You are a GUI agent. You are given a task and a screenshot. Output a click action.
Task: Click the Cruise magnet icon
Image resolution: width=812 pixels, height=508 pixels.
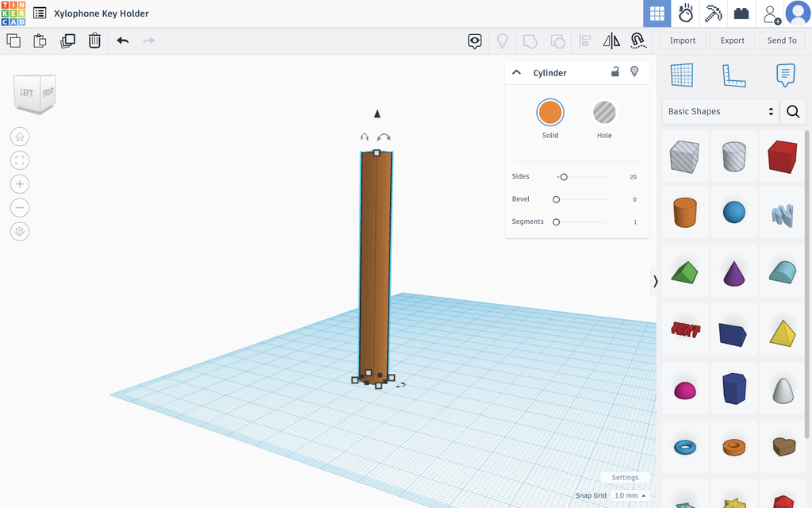tap(638, 41)
